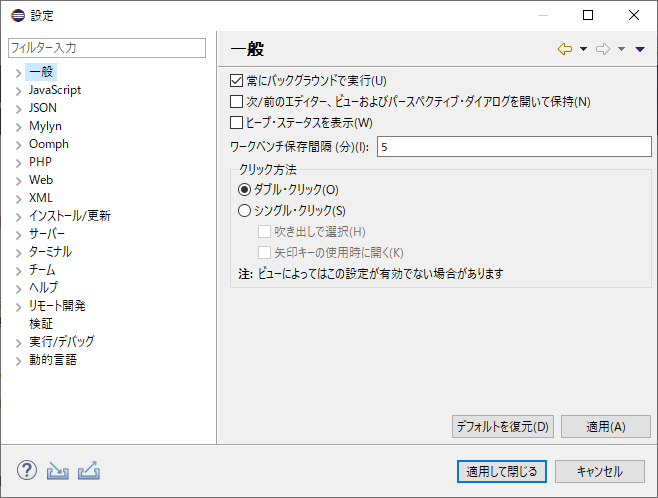The width and height of the screenshot is (658, 498).
Task: Select XML preferences category
Action: [x=41, y=198]
